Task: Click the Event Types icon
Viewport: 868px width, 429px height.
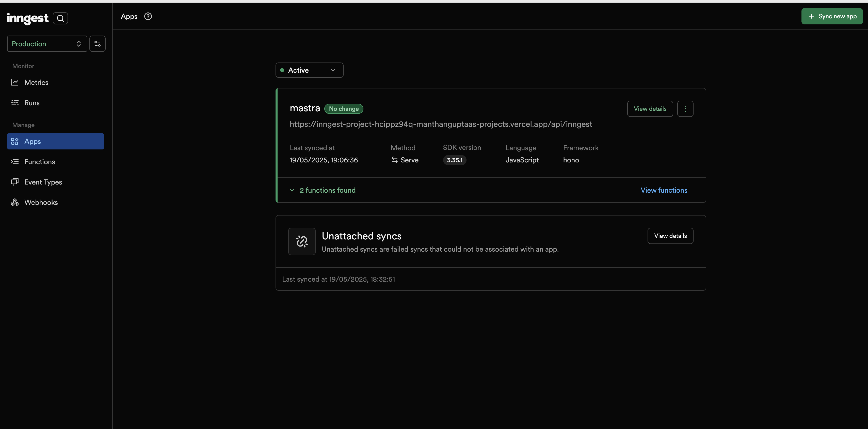Action: (15, 182)
